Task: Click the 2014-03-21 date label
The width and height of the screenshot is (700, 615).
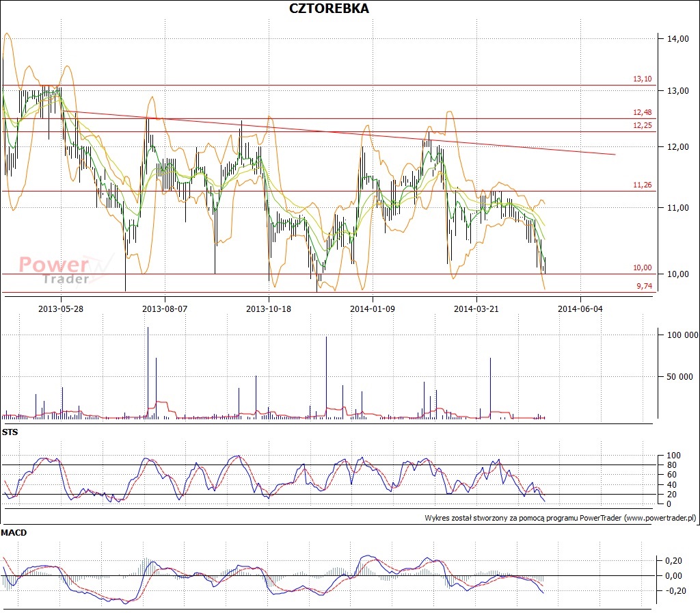Action: [476, 309]
